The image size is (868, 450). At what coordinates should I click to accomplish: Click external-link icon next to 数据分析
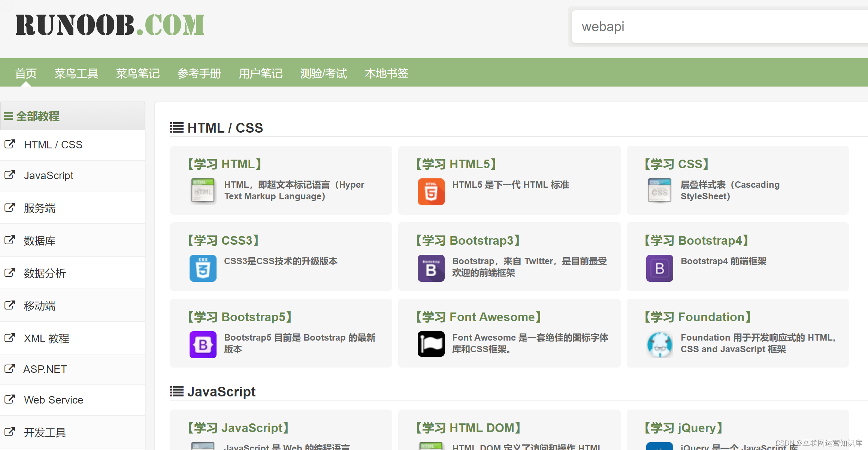coord(10,273)
